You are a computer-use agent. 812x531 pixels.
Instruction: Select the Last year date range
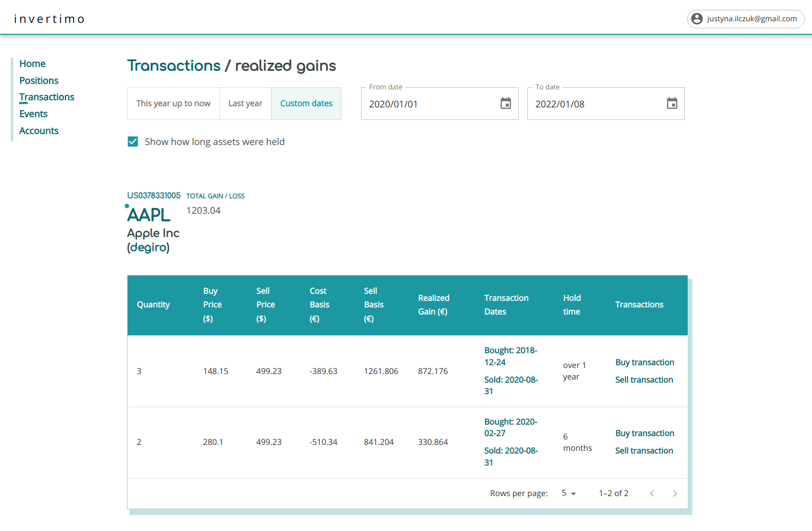pyautogui.click(x=245, y=104)
